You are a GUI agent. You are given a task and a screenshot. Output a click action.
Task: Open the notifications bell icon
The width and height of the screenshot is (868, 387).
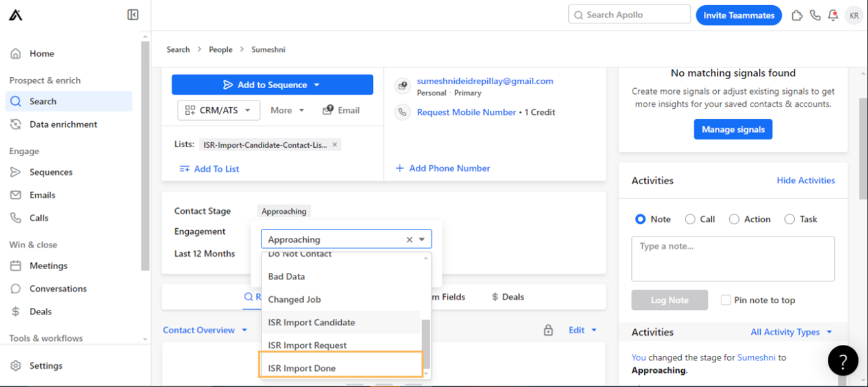pyautogui.click(x=834, y=16)
